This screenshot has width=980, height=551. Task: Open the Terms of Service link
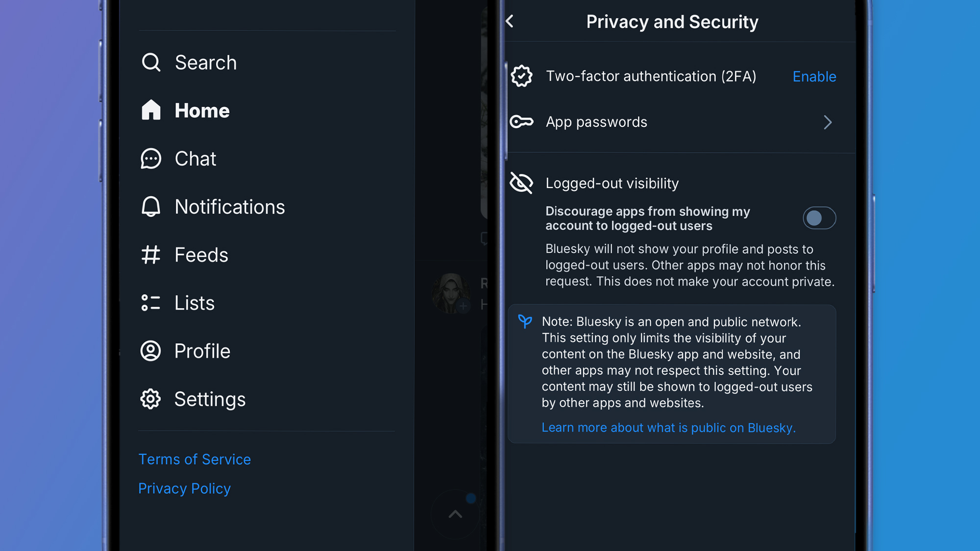(195, 459)
